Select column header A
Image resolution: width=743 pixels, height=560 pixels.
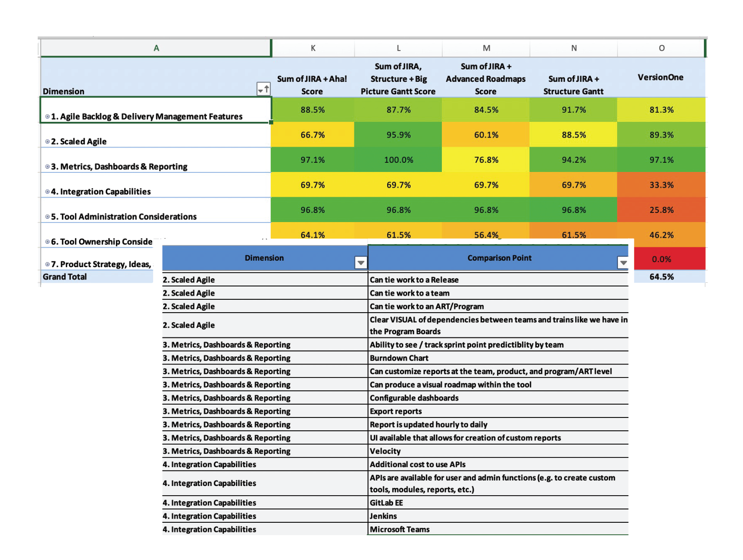[156, 48]
